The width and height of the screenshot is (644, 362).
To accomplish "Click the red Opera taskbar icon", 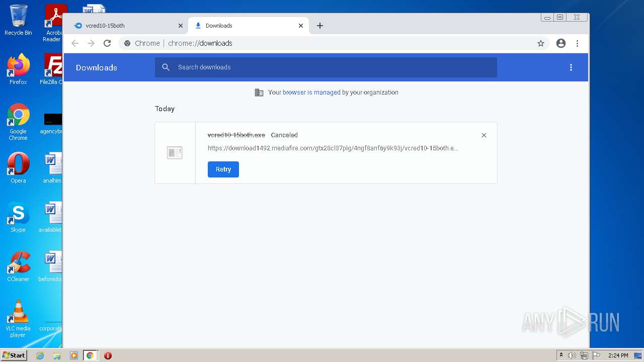I will coord(108,355).
